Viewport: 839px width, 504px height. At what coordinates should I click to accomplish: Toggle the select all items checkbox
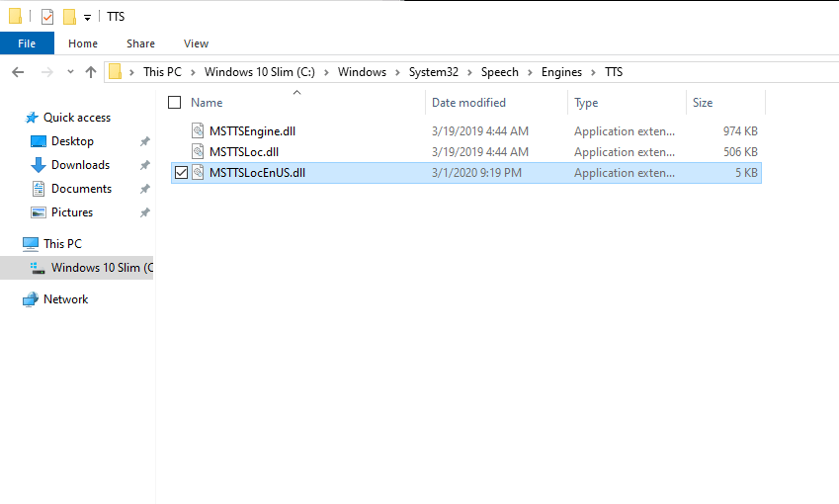175,103
